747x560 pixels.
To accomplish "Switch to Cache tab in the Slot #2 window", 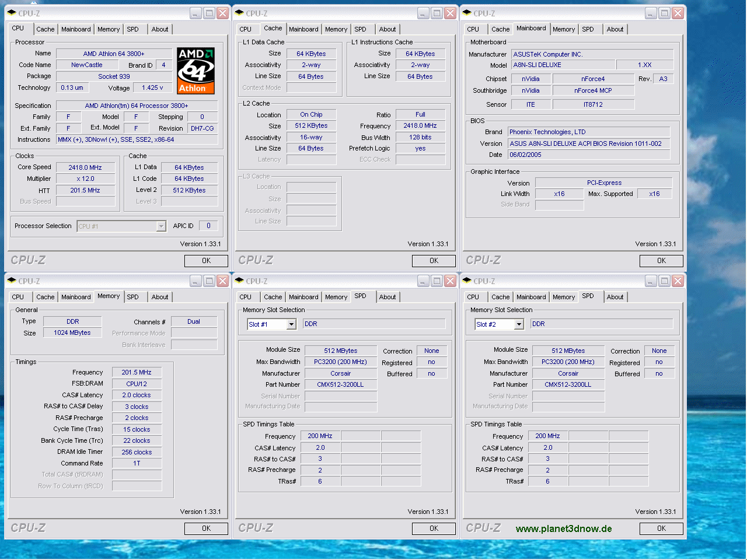I will pos(500,297).
